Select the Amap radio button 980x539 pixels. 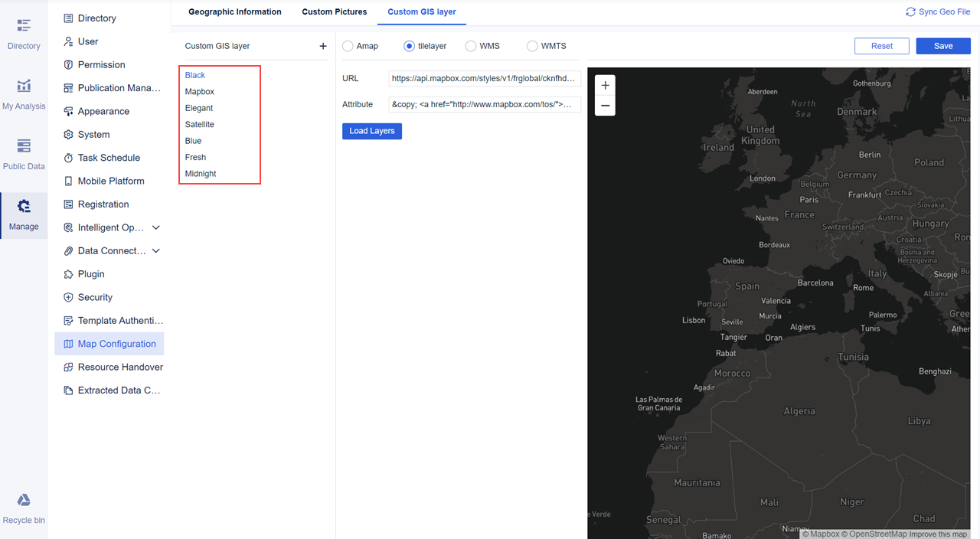pos(348,45)
